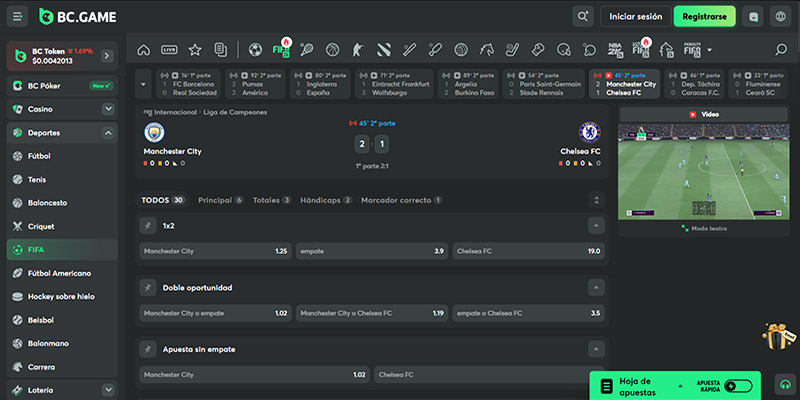Select the Marcador correcto markets tab
The height and width of the screenshot is (400, 800).
(402, 200)
